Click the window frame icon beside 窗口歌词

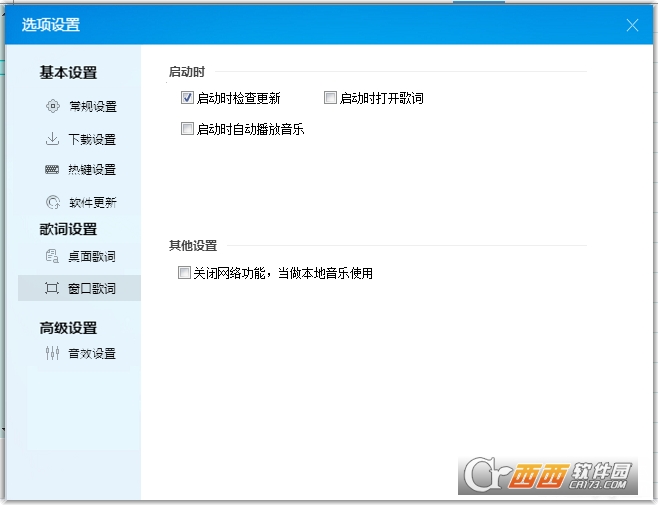pyautogui.click(x=52, y=288)
